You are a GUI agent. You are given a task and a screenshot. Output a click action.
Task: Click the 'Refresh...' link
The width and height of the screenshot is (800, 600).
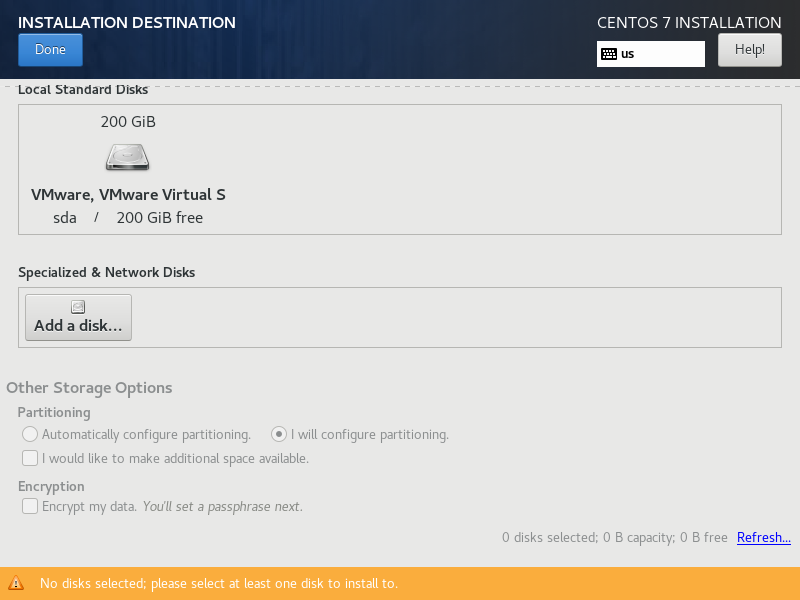click(764, 538)
